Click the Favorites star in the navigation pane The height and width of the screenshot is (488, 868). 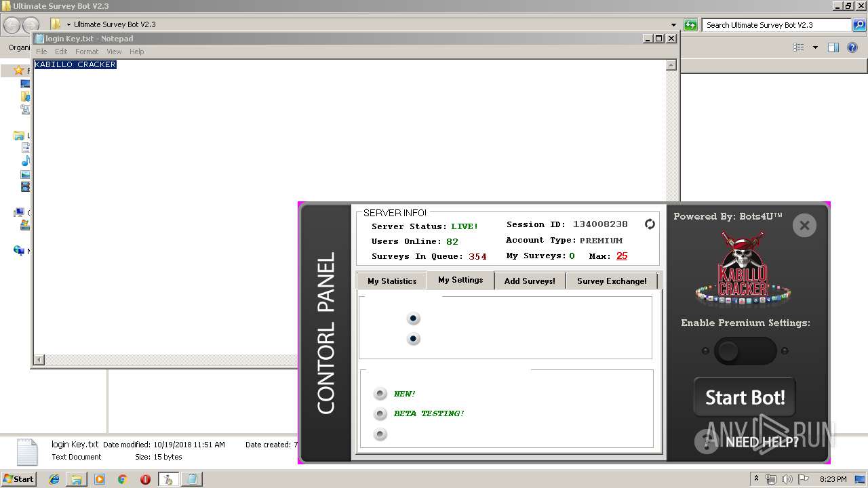point(19,70)
